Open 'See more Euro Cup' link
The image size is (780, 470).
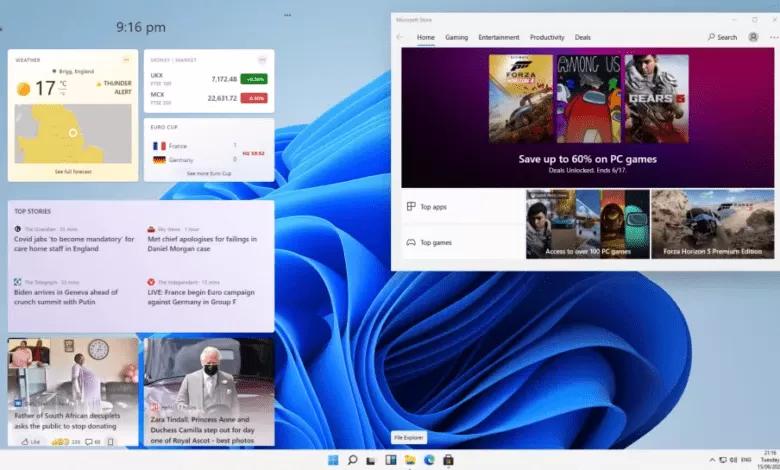(209, 174)
